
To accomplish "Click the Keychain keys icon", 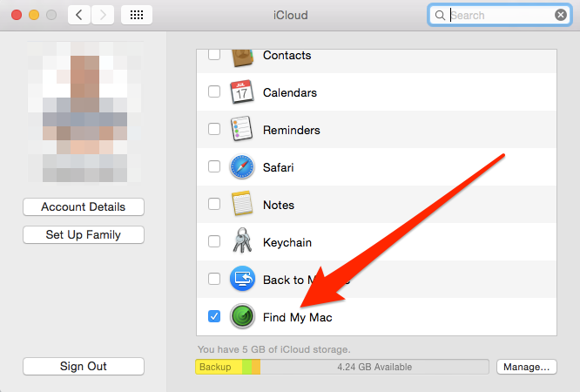I will point(242,240).
